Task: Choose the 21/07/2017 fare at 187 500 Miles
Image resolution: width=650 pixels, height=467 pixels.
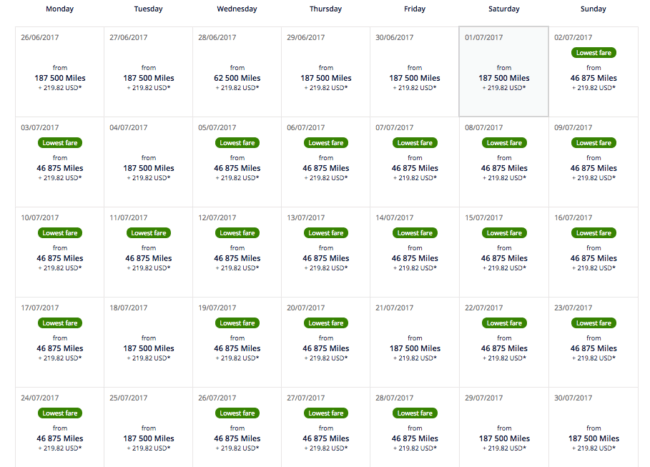Action: [415, 348]
